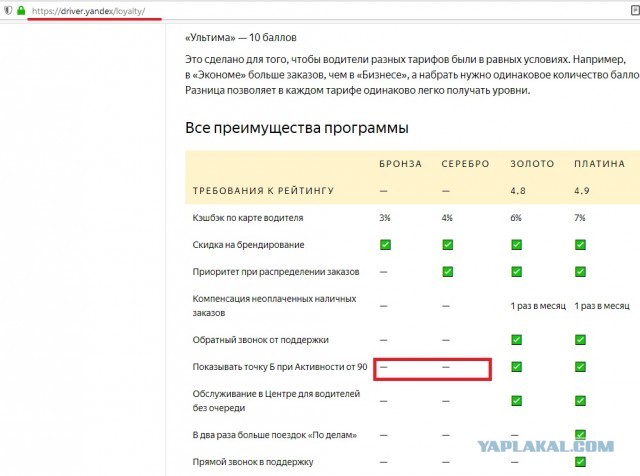Click the Платина checkmark for Обратный звонок от поддержки
This screenshot has width=640, height=476.
[580, 340]
